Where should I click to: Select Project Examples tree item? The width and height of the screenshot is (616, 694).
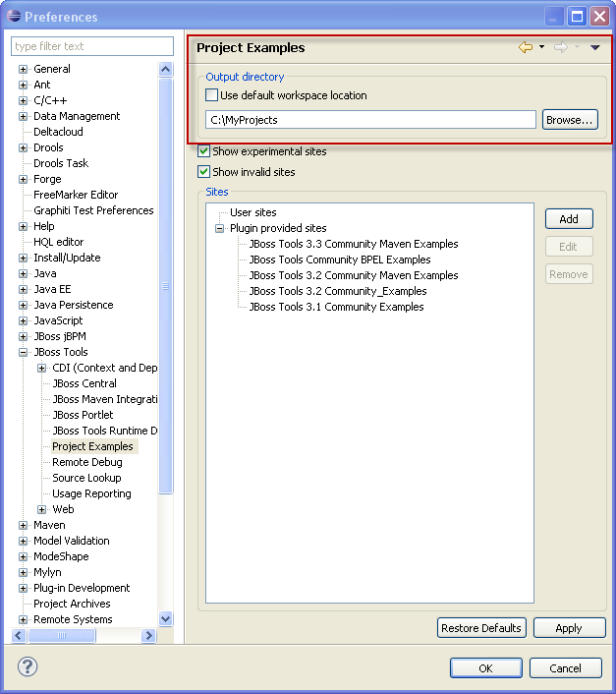[92, 446]
